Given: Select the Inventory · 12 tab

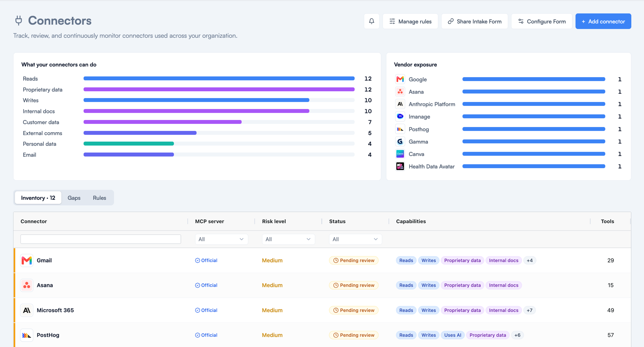Looking at the screenshot, I should (x=38, y=198).
